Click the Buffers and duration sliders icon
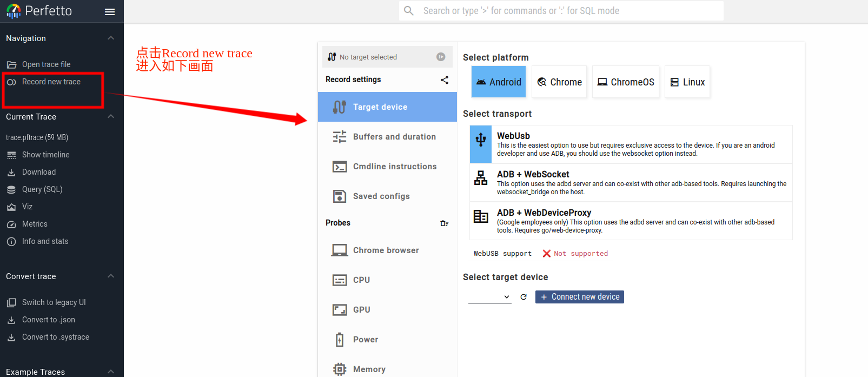 [x=340, y=137]
